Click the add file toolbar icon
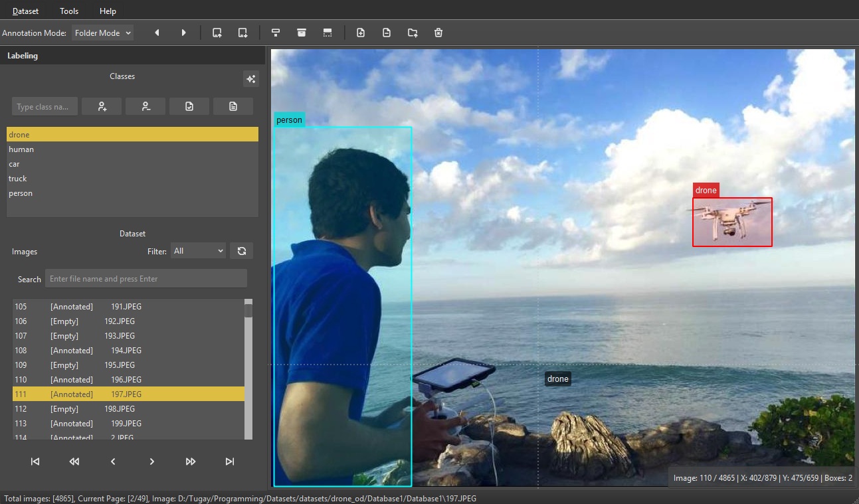The height and width of the screenshot is (504, 859). (x=361, y=32)
